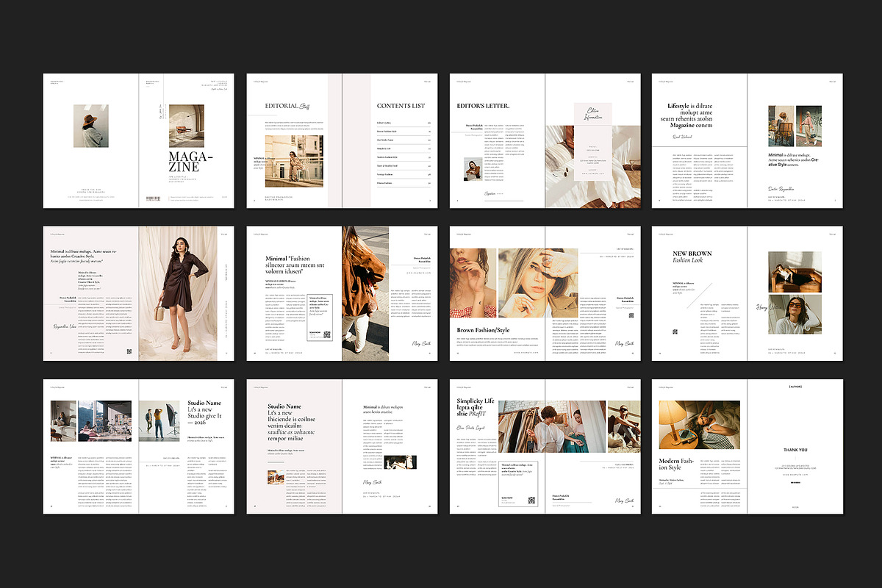Image resolution: width=882 pixels, height=588 pixels.
Task: Select the woman in hat cover photo
Action: click(x=91, y=126)
